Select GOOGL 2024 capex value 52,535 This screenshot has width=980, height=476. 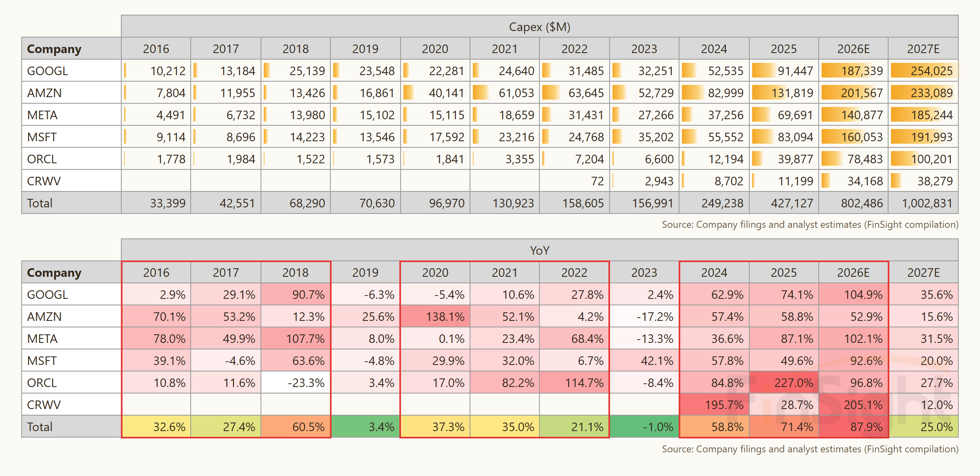[726, 71]
